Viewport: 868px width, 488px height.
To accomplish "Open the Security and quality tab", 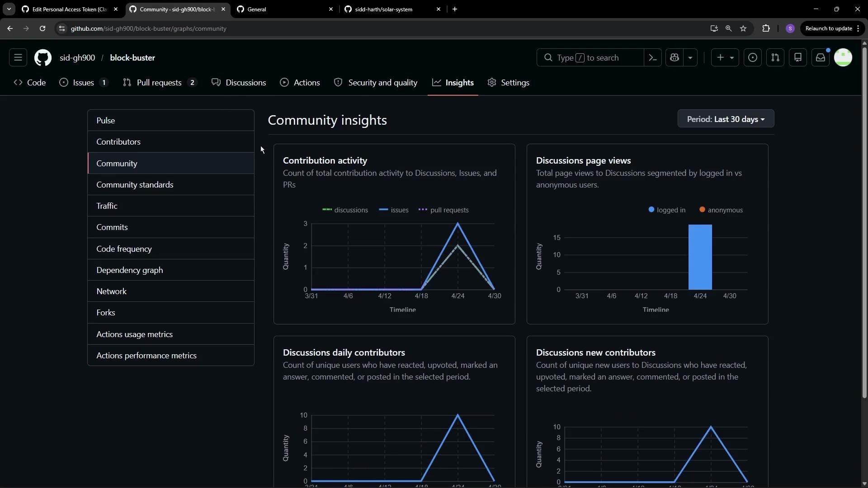I will click(376, 83).
